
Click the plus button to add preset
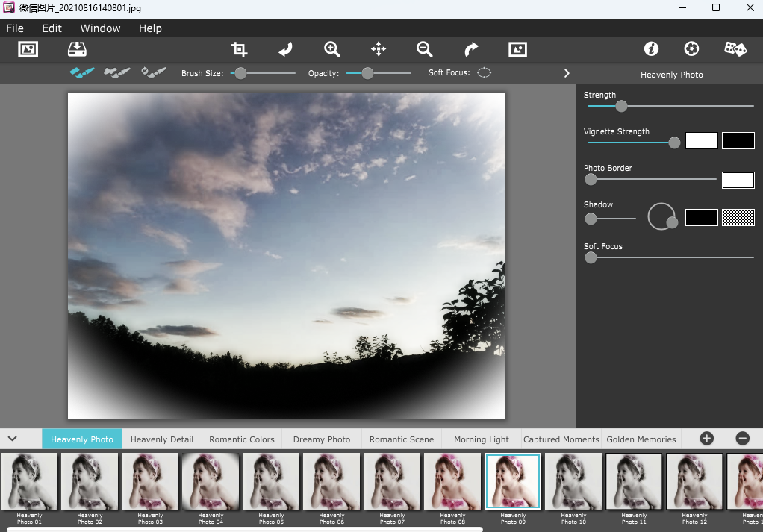pos(706,439)
